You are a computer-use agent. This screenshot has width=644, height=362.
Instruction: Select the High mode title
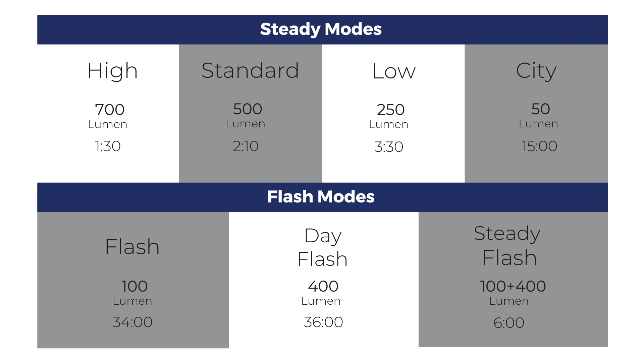click(113, 71)
